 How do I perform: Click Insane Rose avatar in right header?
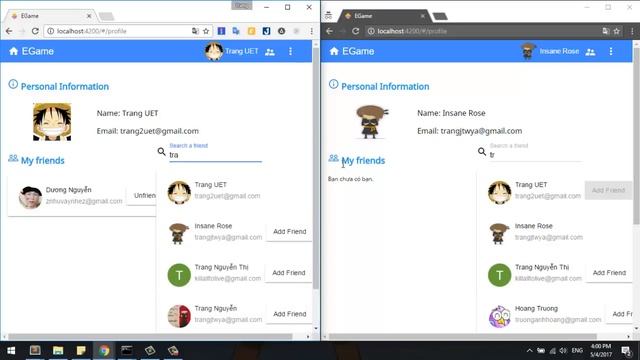point(527,51)
